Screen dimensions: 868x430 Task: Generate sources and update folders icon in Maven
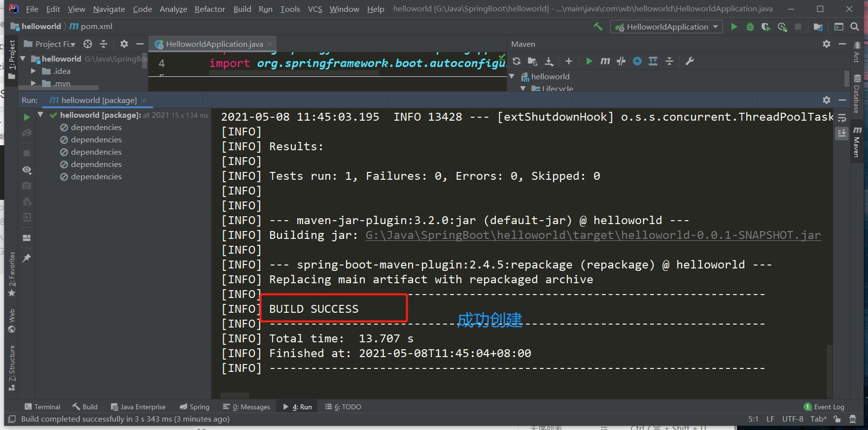tap(532, 61)
